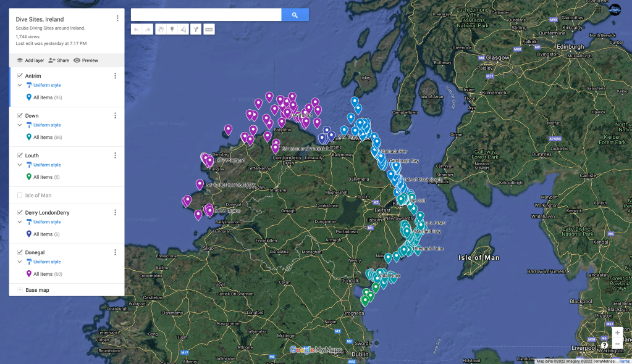The image size is (632, 364).
Task: Enable the Isle of Man layer
Action: pos(20,195)
